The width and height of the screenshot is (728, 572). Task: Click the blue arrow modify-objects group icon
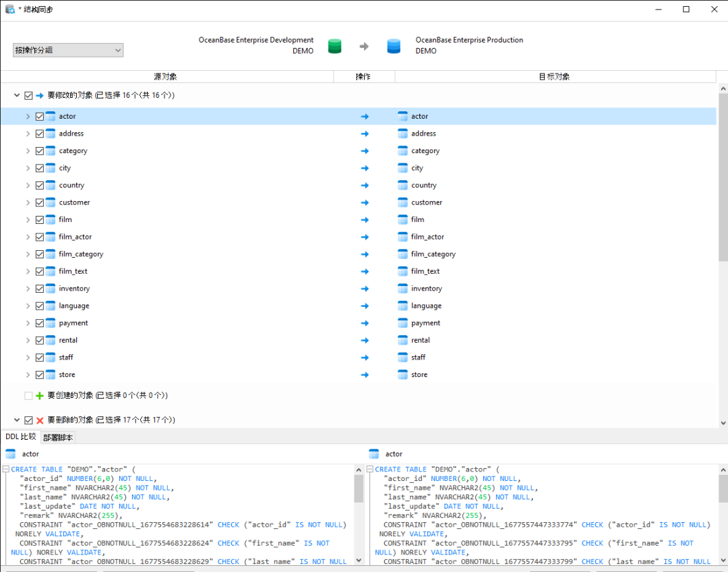click(40, 95)
